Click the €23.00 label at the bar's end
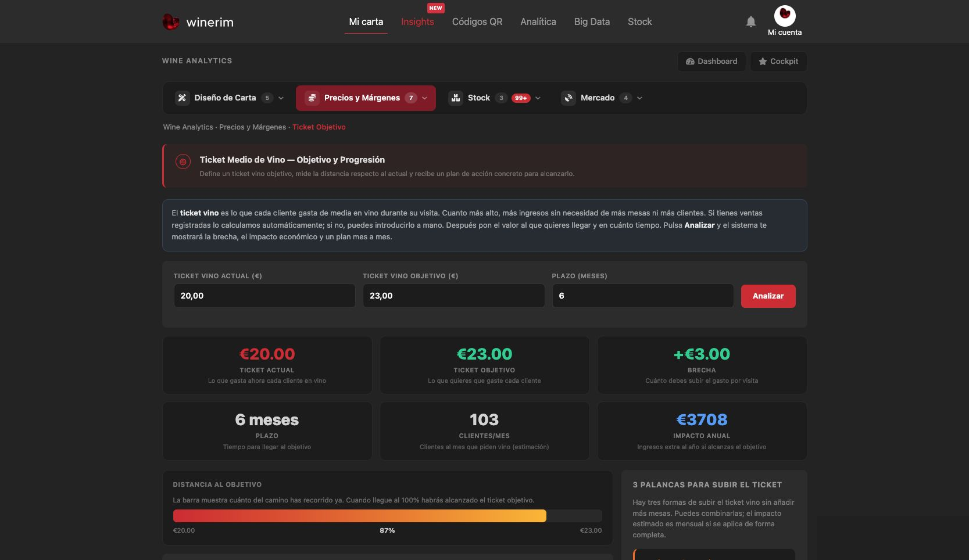The image size is (969, 560). coord(591,531)
